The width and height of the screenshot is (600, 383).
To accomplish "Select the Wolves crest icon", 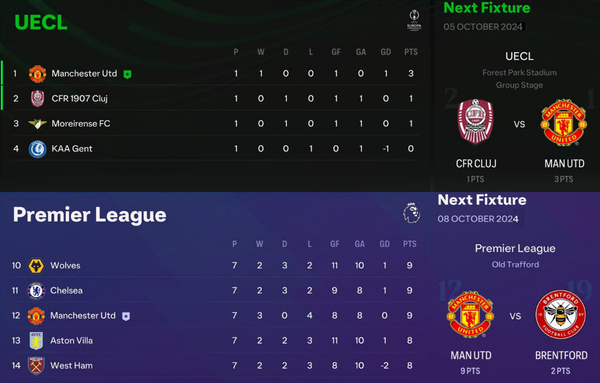I will pos(36,266).
